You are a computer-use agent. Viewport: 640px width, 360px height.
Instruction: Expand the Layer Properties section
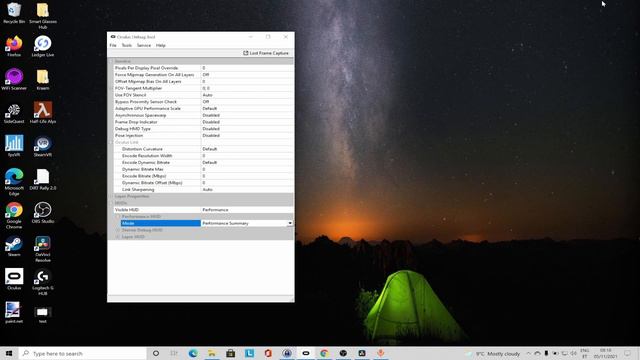[111, 196]
